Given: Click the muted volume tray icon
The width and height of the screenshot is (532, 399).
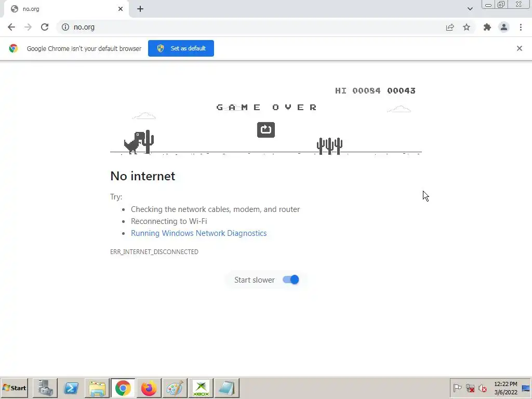Looking at the screenshot, I should pyautogui.click(x=482, y=388).
